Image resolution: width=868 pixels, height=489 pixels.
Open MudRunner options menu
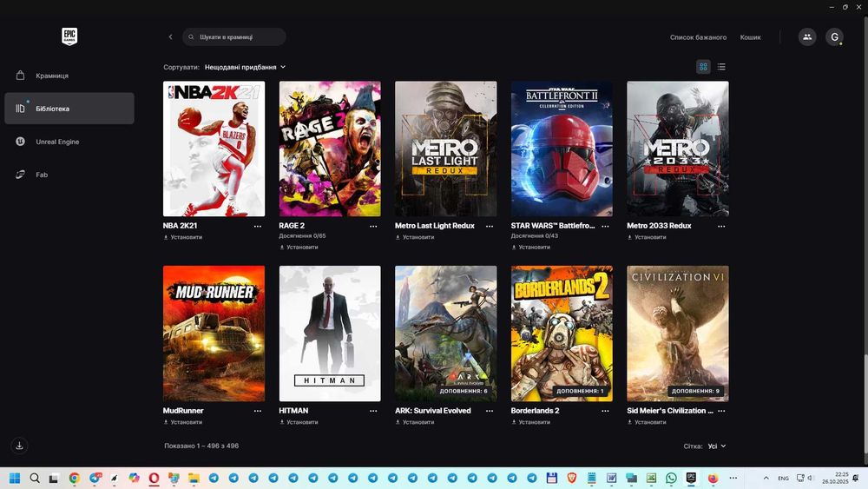258,411
